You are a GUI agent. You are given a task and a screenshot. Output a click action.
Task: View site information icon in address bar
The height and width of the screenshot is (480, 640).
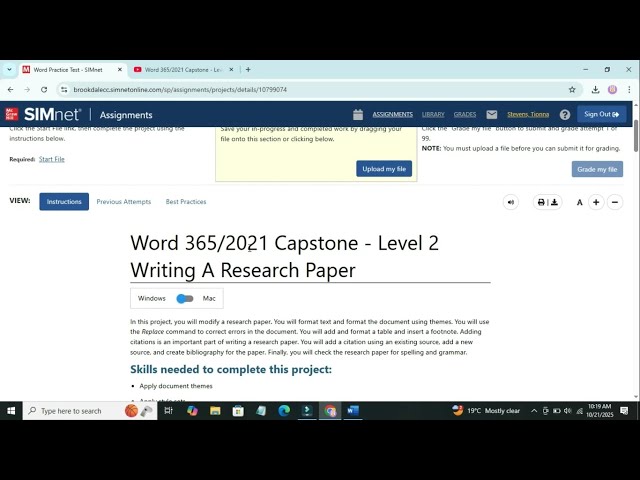(64, 89)
